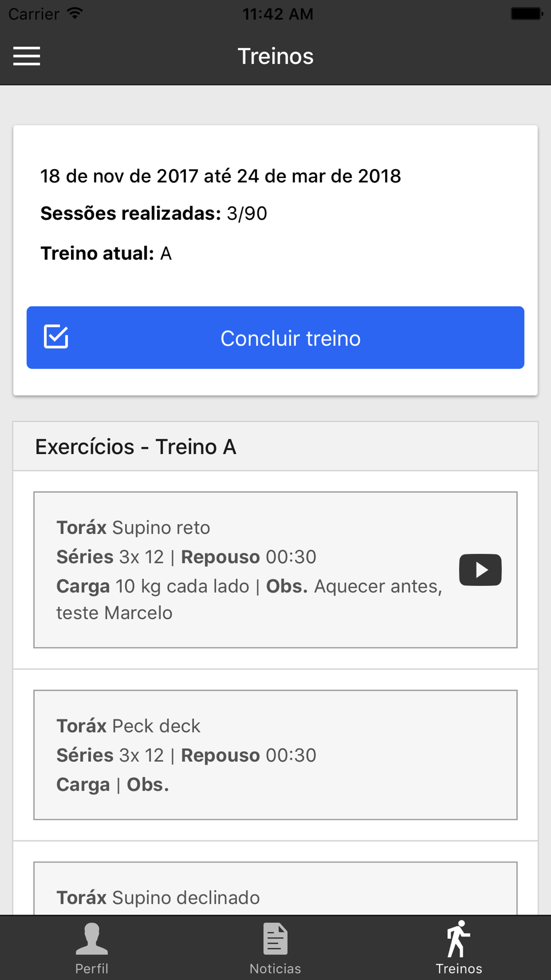
Task: Select the Treinos running figure icon
Action: click(x=458, y=939)
